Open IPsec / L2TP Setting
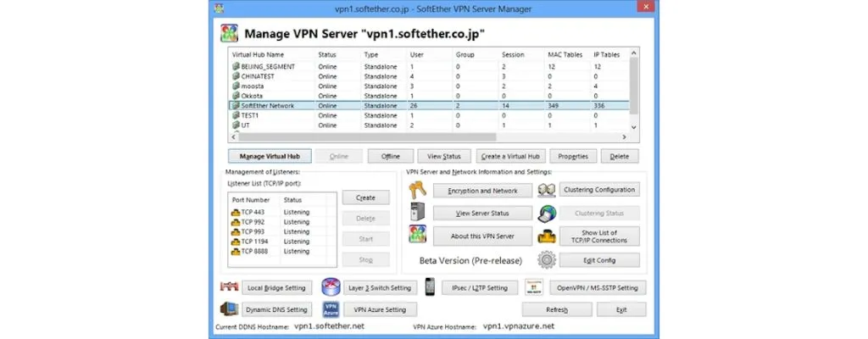Viewport: 868px width, 339px height. (x=480, y=287)
